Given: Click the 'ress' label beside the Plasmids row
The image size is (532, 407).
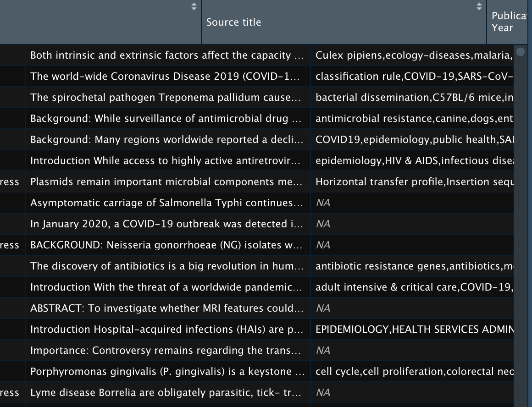Looking at the screenshot, I should point(10,182).
